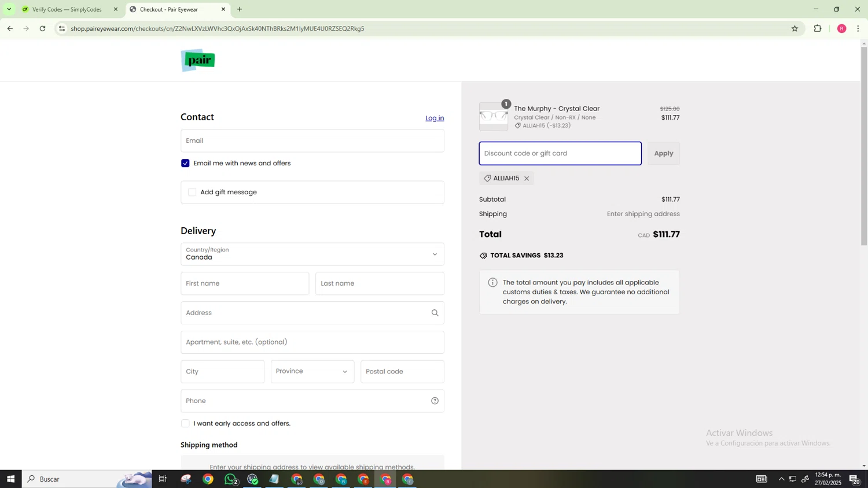
Task: Uncheck Email me with news and offers
Action: tap(185, 164)
